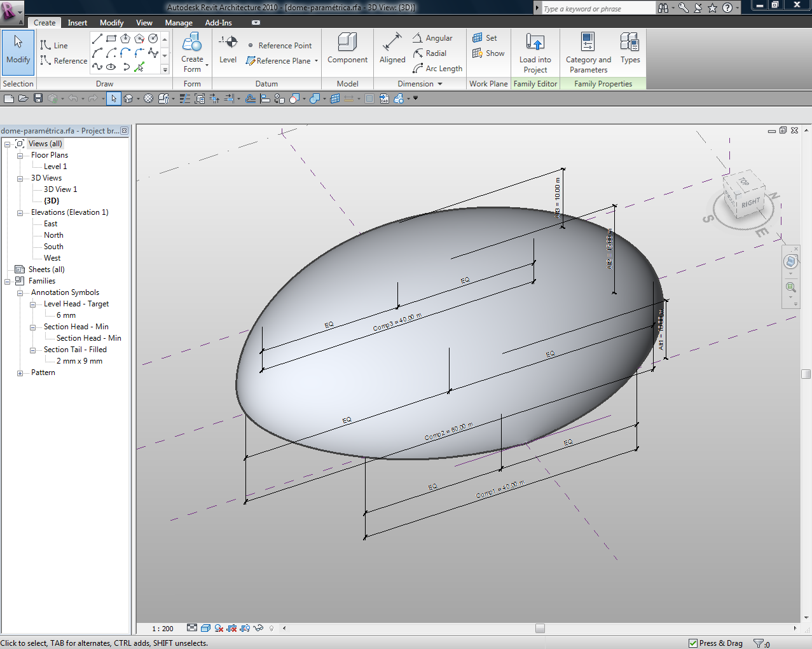Toggle Show work plane visibility
Viewport: 812px width, 649px height.
(x=488, y=53)
